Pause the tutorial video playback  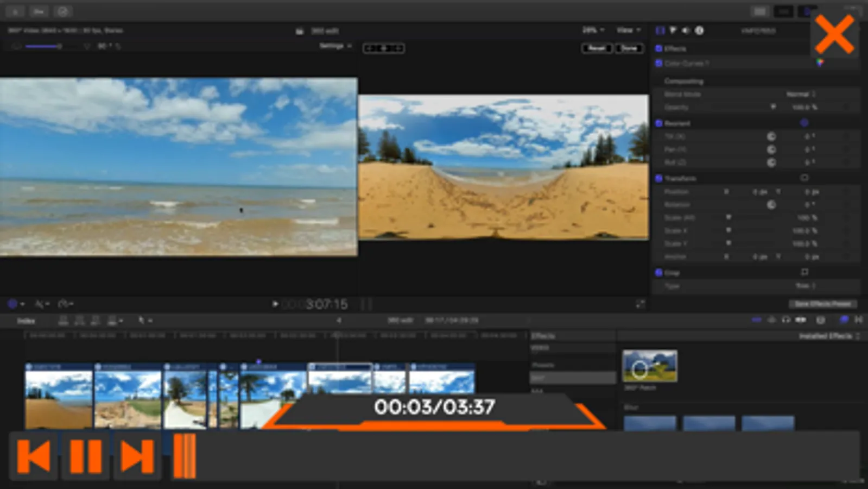tap(86, 456)
